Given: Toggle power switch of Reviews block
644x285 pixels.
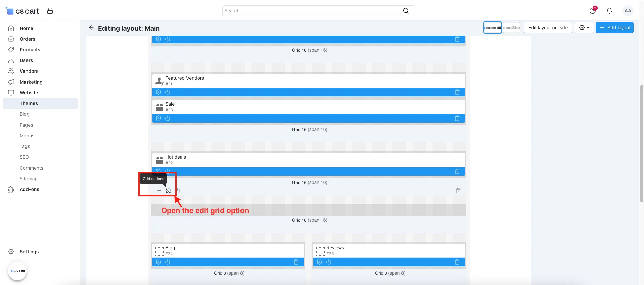Looking at the screenshot, I should (329, 262).
